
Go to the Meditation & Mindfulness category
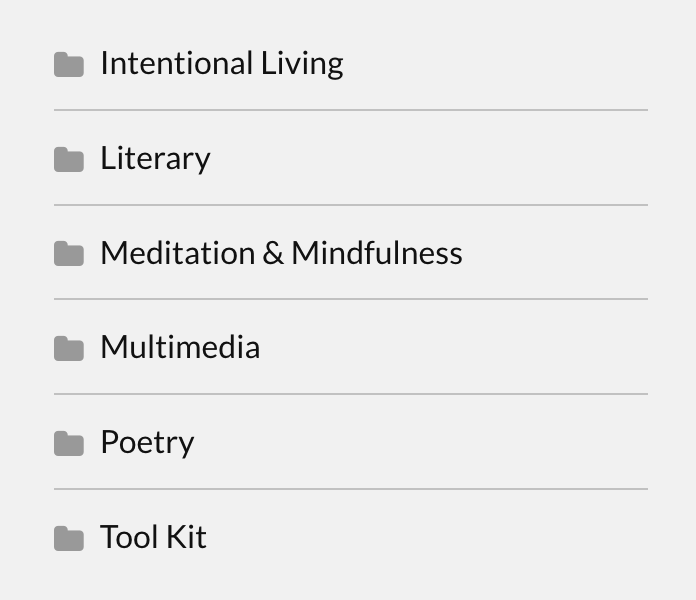pos(281,253)
